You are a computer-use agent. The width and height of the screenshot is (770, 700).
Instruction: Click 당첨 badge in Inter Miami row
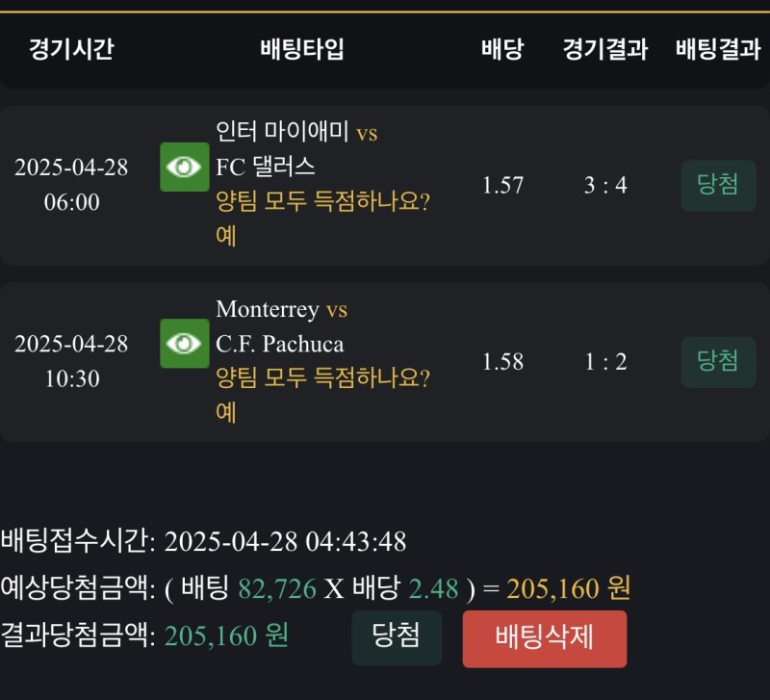(717, 186)
